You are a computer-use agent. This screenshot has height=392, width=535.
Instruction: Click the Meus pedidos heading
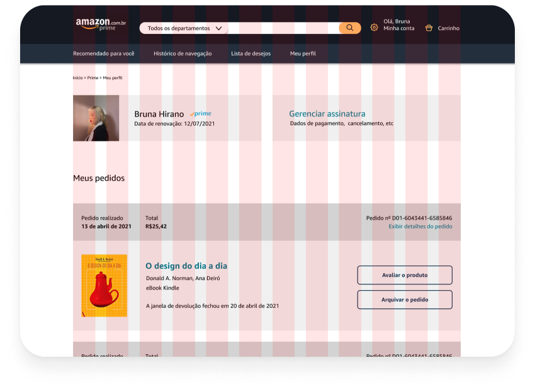99,178
